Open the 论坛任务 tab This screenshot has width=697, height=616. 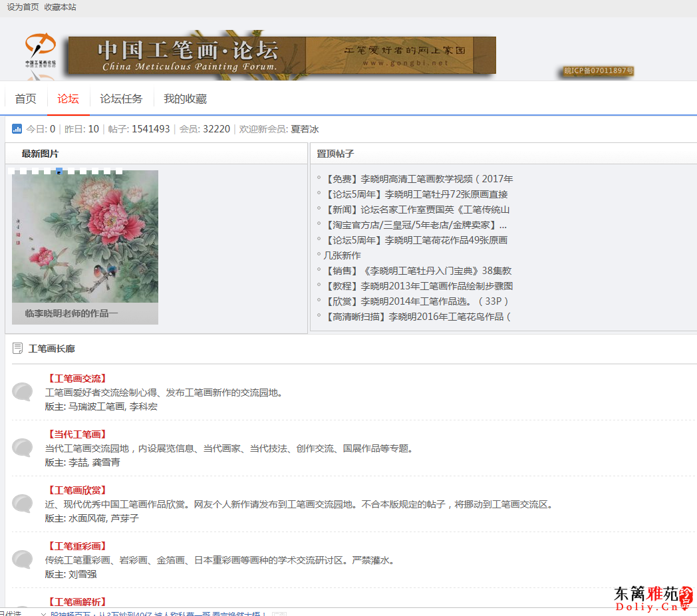pyautogui.click(x=121, y=98)
